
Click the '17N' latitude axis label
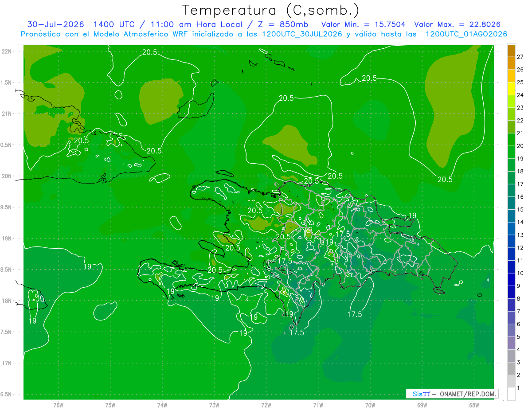click(x=7, y=363)
